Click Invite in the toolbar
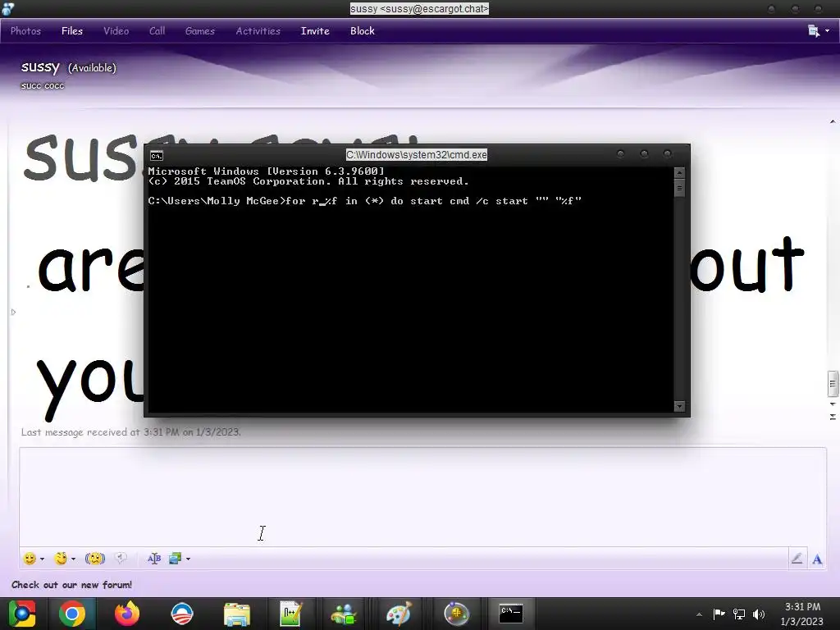This screenshot has height=630, width=840. click(x=315, y=31)
